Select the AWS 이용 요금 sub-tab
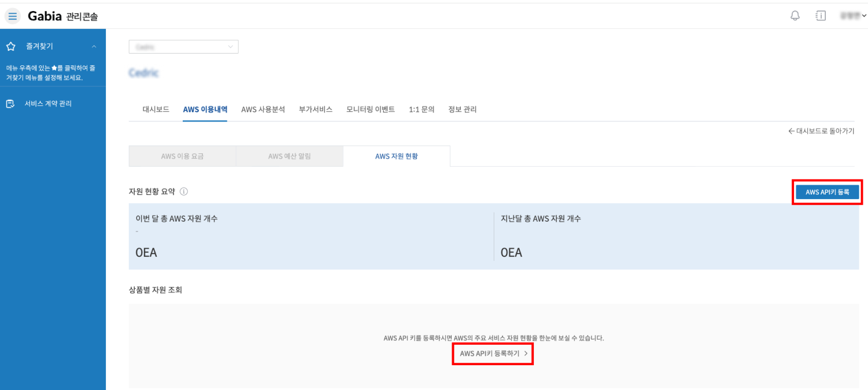Viewport: 868px width, 390px height. 182,156
